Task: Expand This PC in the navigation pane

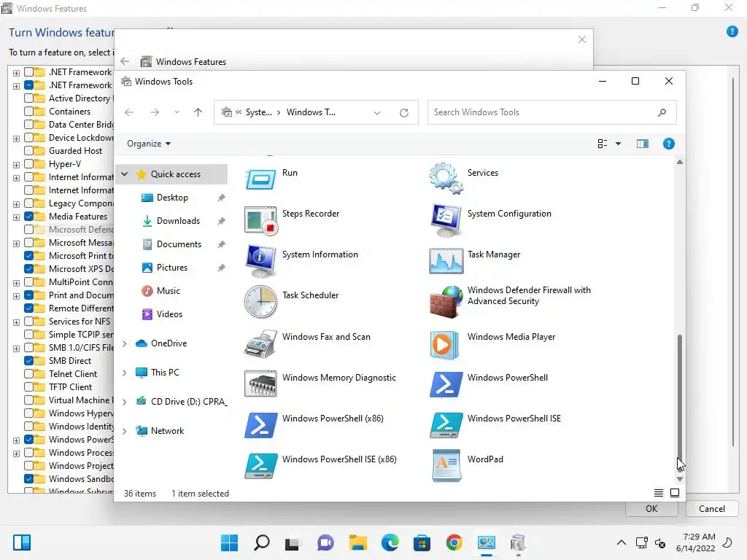Action: [124, 373]
